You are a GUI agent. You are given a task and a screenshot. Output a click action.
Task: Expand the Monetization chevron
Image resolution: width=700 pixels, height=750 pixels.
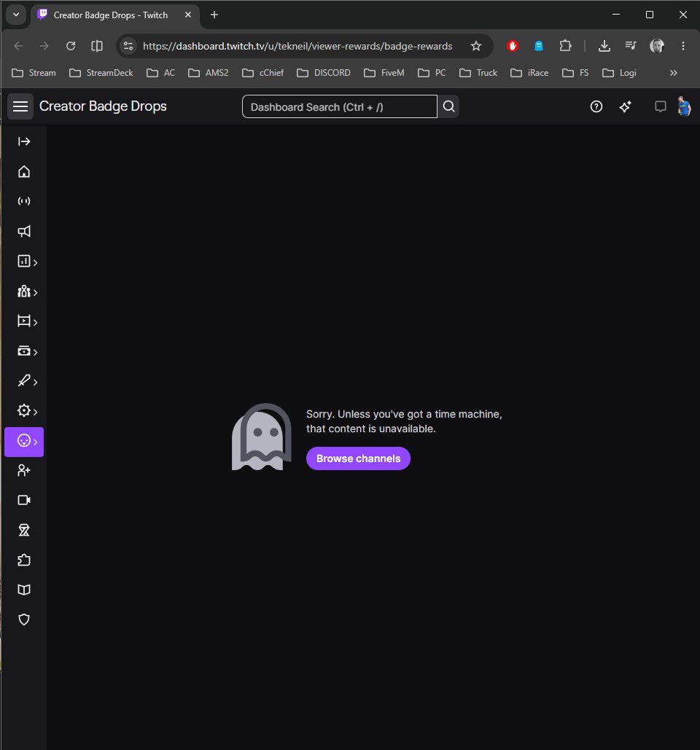[x=36, y=352]
